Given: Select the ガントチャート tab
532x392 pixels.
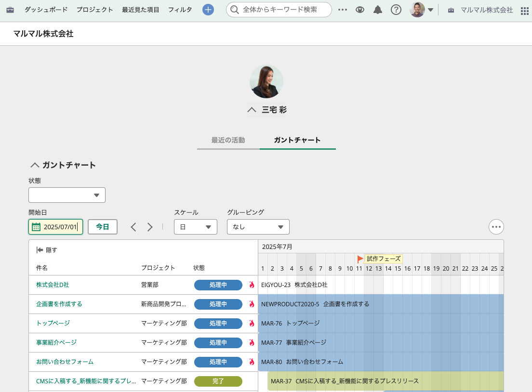Looking at the screenshot, I should (297, 140).
